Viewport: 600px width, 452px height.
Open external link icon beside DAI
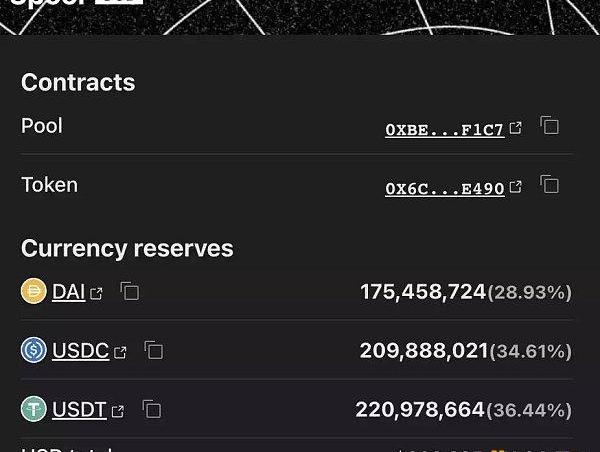96,294
